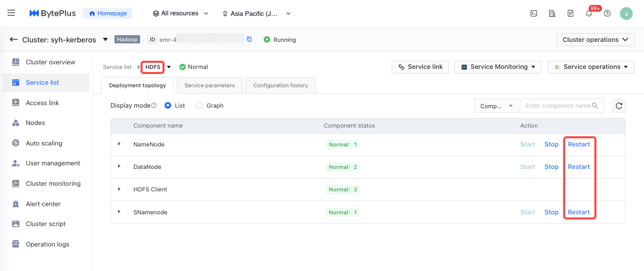Switch display mode to Graph
644x271 pixels.
point(199,106)
